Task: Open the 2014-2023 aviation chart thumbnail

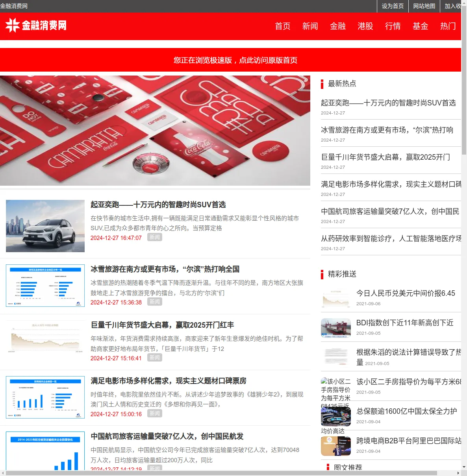Action: pos(45,451)
